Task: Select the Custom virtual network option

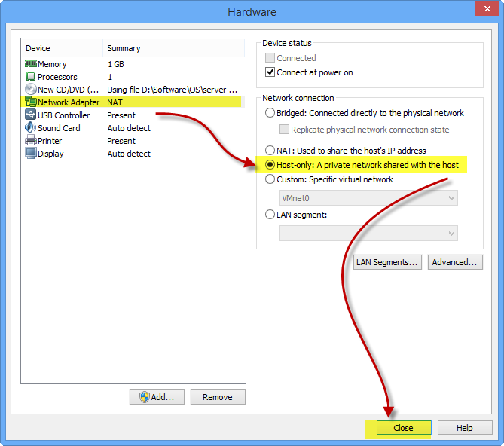Action: (270, 179)
